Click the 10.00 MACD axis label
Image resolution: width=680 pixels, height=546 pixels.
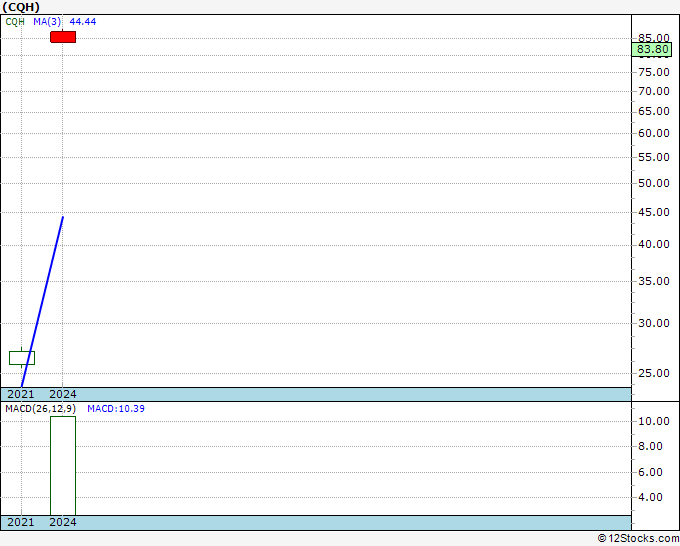click(654, 421)
